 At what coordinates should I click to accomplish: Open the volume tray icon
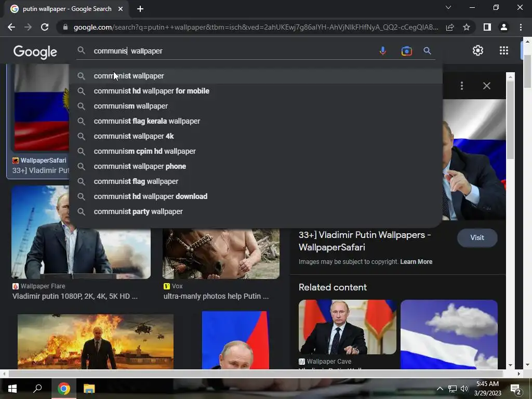(464, 389)
